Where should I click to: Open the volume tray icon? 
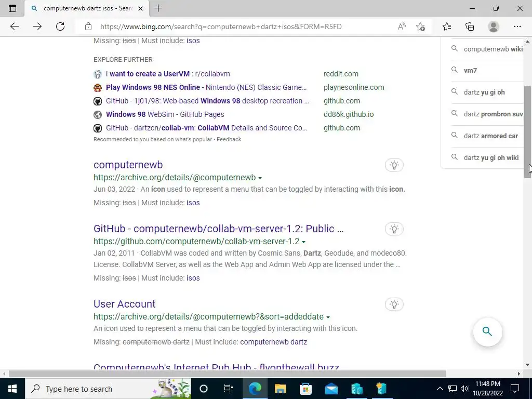464,389
